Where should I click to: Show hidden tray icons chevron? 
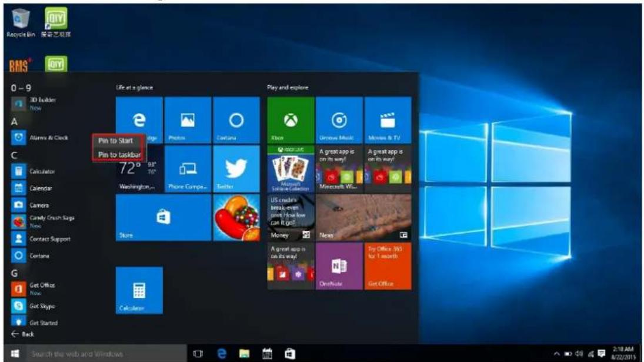pyautogui.click(x=556, y=354)
